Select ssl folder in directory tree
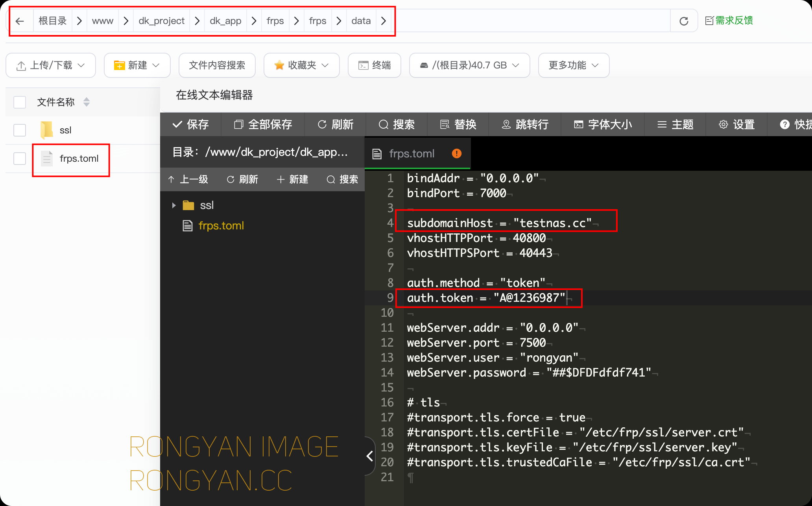Image resolution: width=812 pixels, height=506 pixels. point(207,205)
